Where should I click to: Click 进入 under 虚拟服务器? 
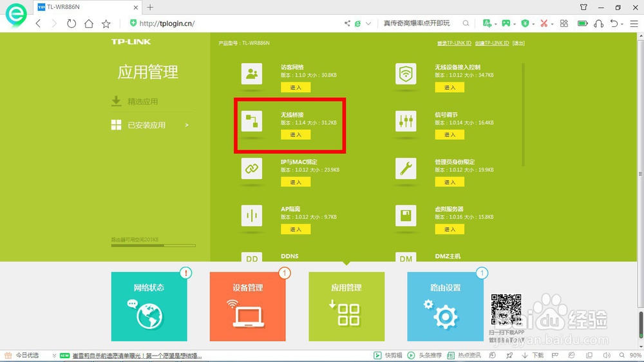(450, 229)
